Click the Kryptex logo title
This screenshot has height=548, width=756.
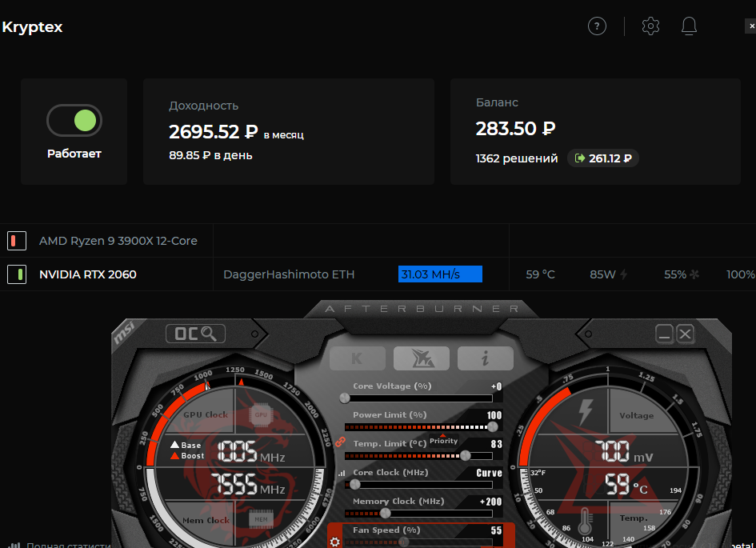point(32,27)
